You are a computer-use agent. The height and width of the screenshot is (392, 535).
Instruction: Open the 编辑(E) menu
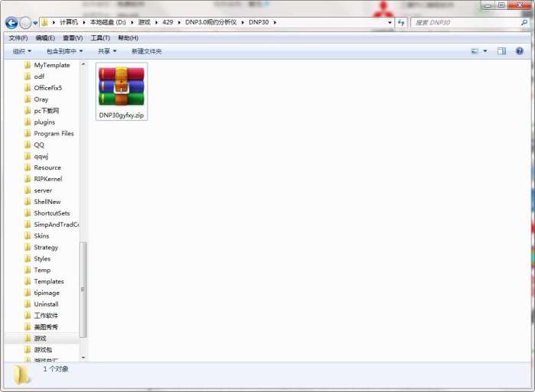[x=45, y=38]
